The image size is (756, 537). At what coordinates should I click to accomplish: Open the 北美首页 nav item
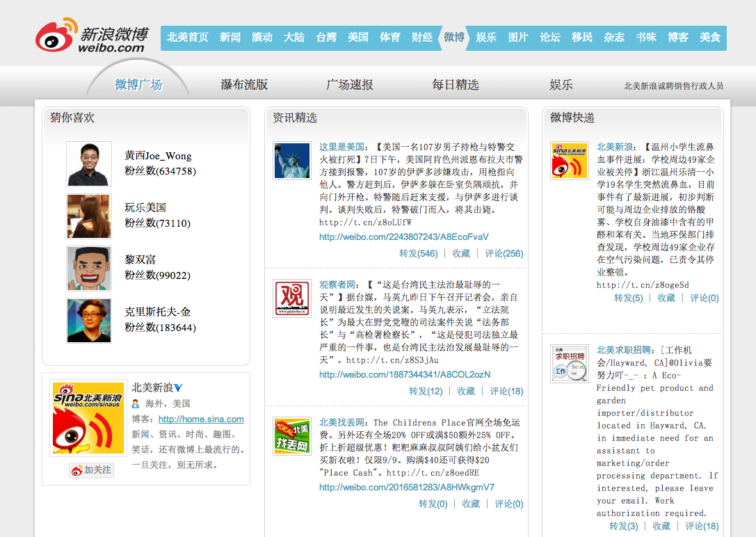click(x=188, y=37)
